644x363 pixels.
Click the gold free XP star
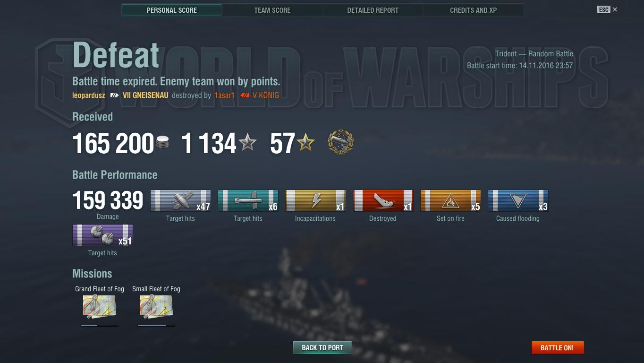pyautogui.click(x=306, y=143)
